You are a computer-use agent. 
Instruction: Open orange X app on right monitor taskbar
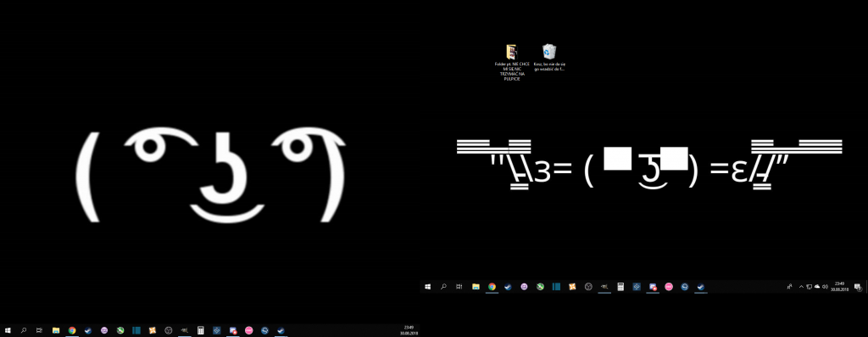click(x=572, y=287)
